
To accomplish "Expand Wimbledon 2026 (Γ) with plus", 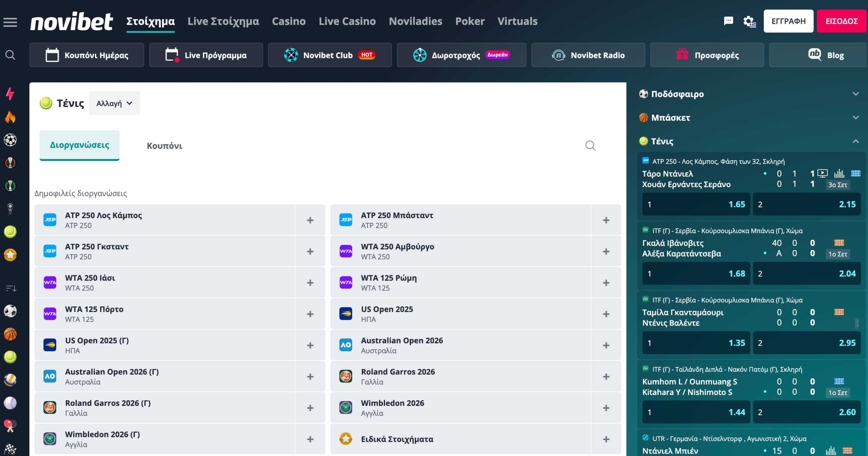I will coord(310,439).
